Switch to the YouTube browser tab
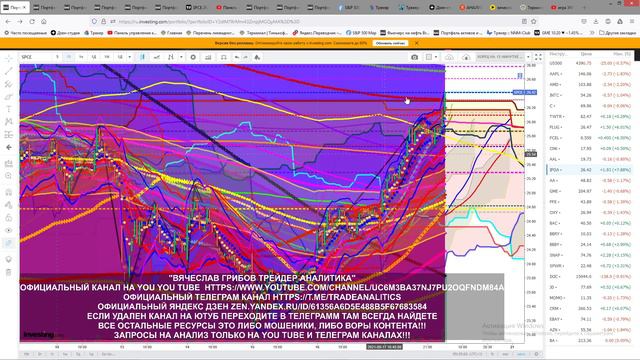The height and width of the screenshot is (360, 640). pos(227,7)
